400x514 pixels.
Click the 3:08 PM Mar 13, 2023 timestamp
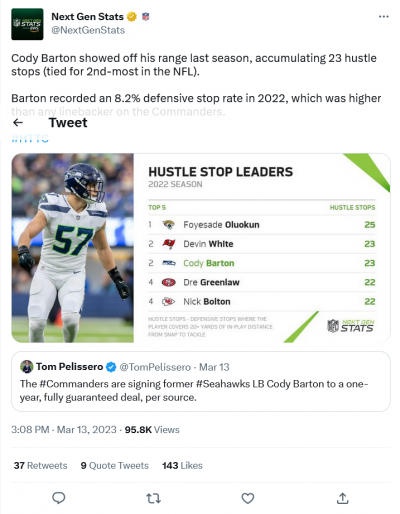click(64, 430)
